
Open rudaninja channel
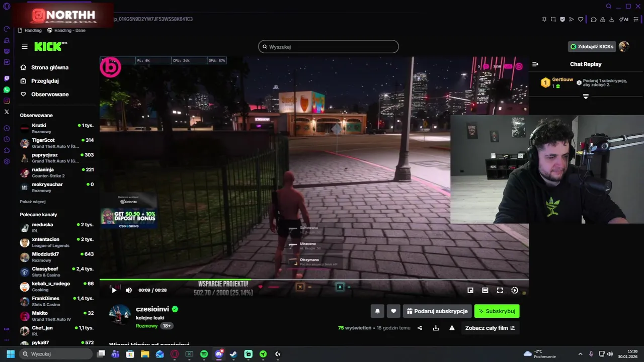[57, 172]
